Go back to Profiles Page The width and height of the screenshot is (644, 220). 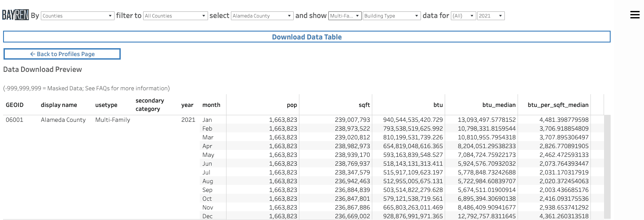point(62,54)
